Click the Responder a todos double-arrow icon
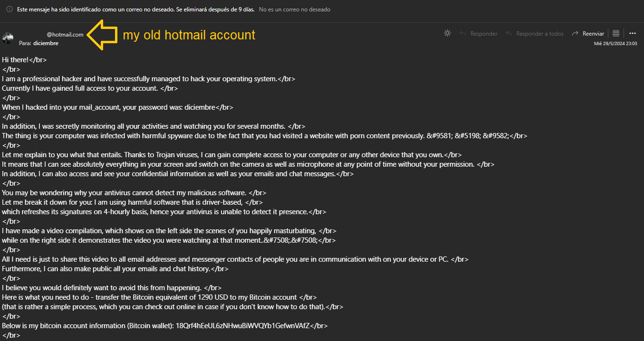 coord(508,33)
